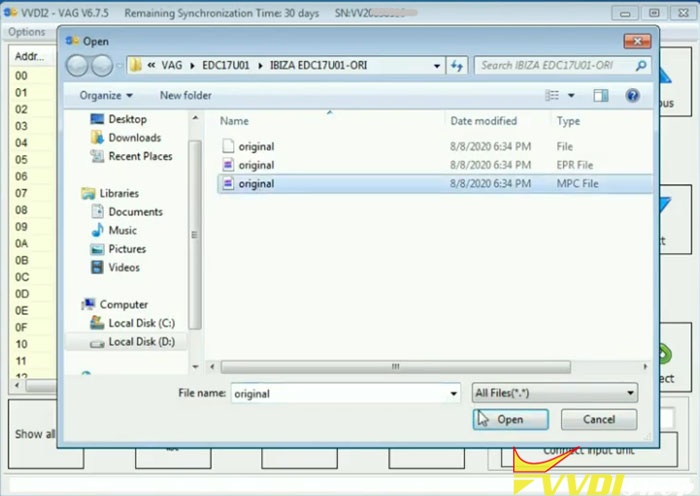Select address row 05 in VVDI2
The image size is (700, 496).
(x=21, y=159)
